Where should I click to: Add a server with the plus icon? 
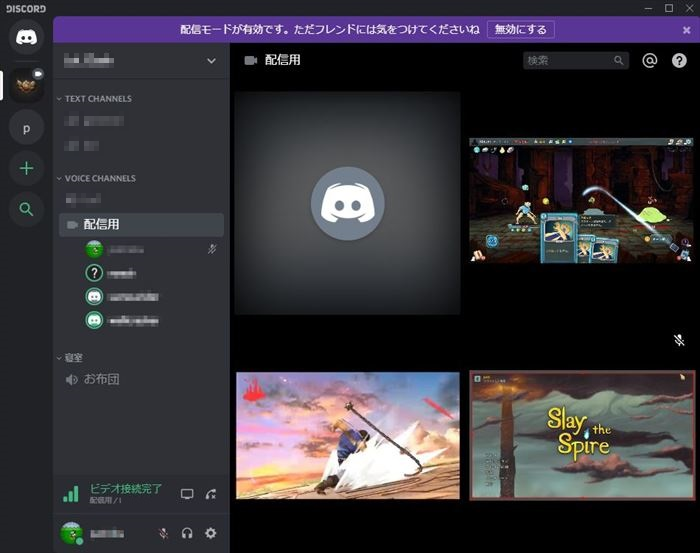[x=26, y=168]
